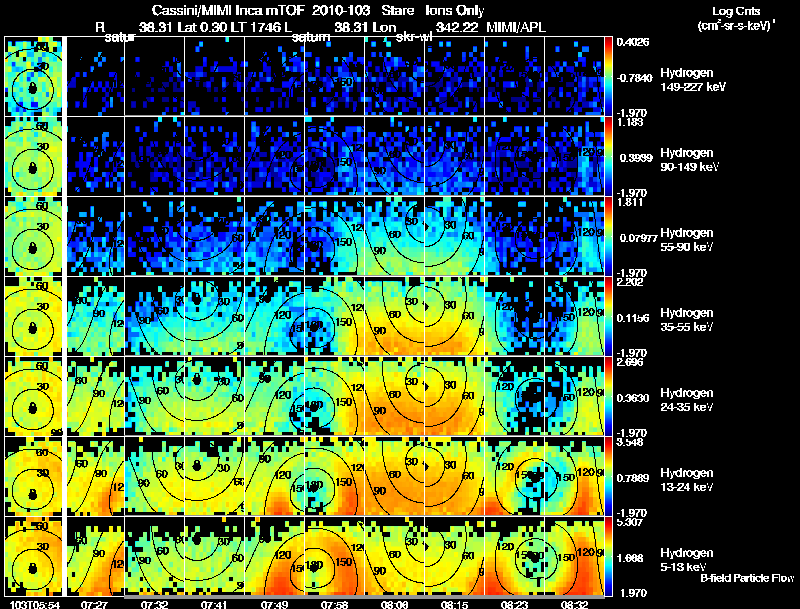Image resolution: width=800 pixels, height=609 pixels.
Task: Click the 08:15 panel in 55-90 keV row
Action: (454, 236)
